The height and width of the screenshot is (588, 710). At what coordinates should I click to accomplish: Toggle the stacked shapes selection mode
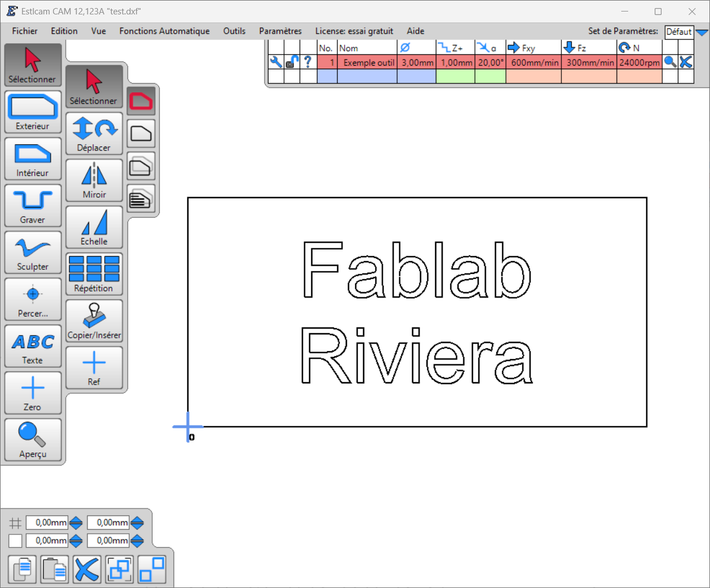coord(141,166)
